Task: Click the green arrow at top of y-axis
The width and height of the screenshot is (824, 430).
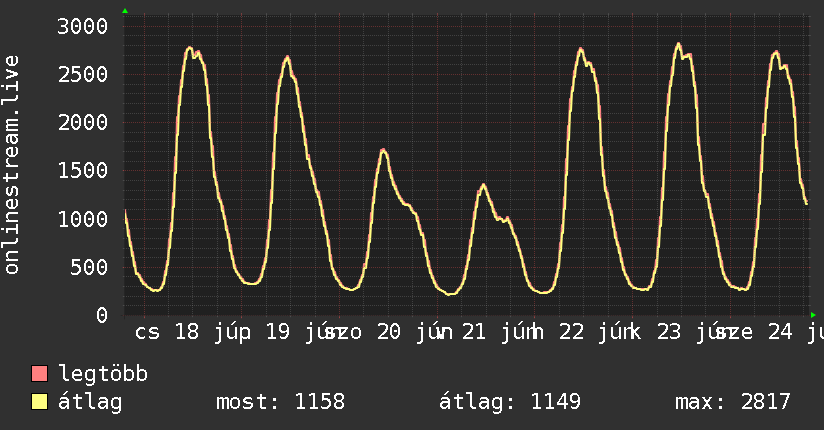Action: 125,11
